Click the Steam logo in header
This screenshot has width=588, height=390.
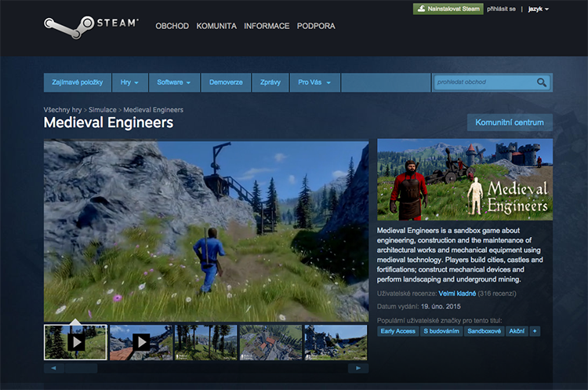[91, 25]
